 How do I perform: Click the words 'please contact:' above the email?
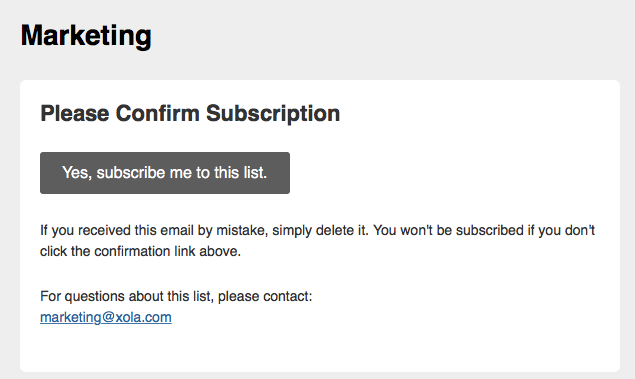click(x=265, y=296)
